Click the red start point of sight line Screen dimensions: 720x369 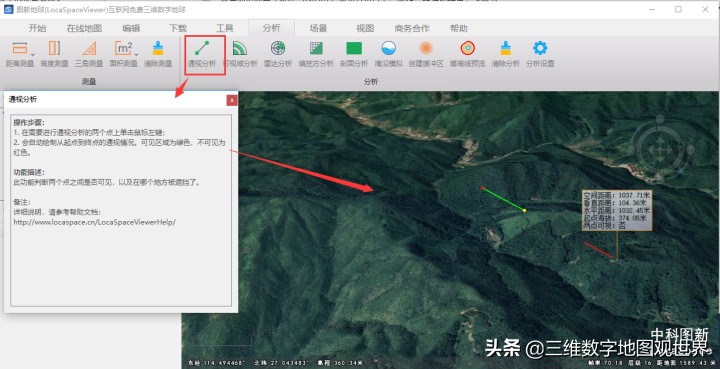point(482,188)
